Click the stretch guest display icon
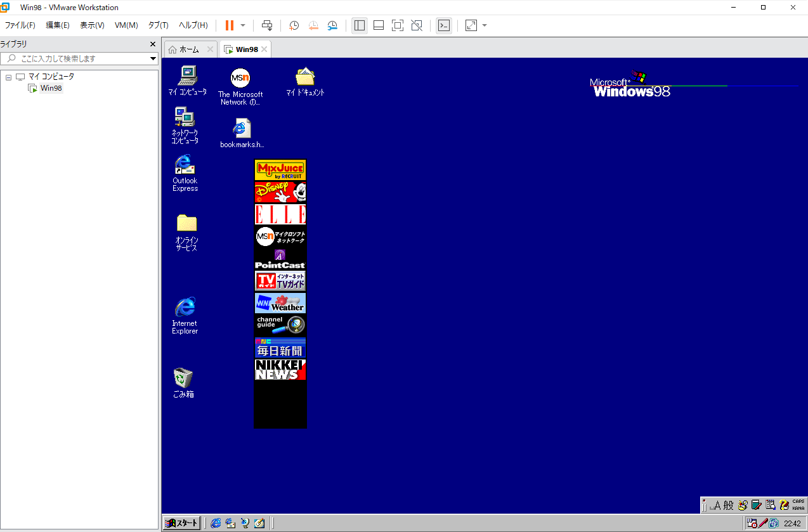The height and width of the screenshot is (532, 808). click(471, 25)
